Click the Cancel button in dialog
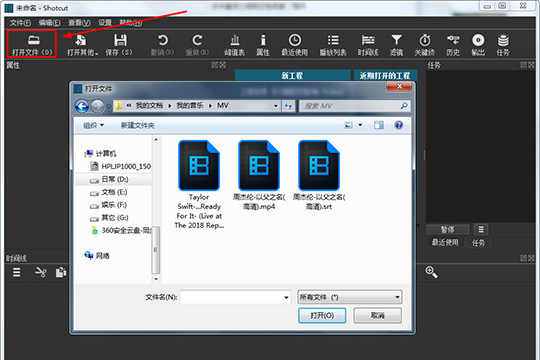This screenshot has width=540, height=360. (x=377, y=315)
